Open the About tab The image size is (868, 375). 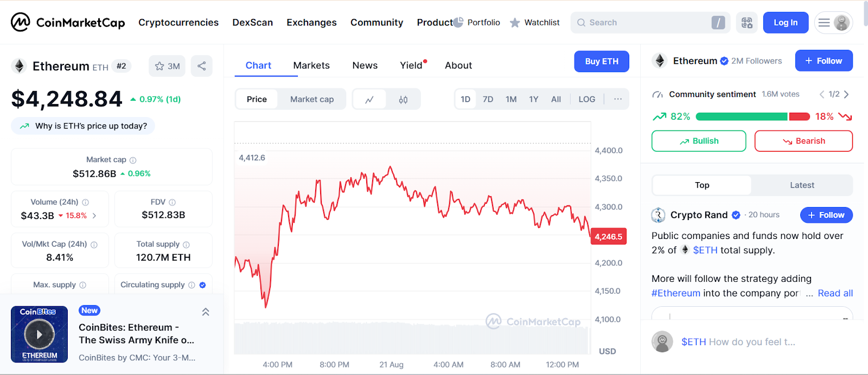458,66
